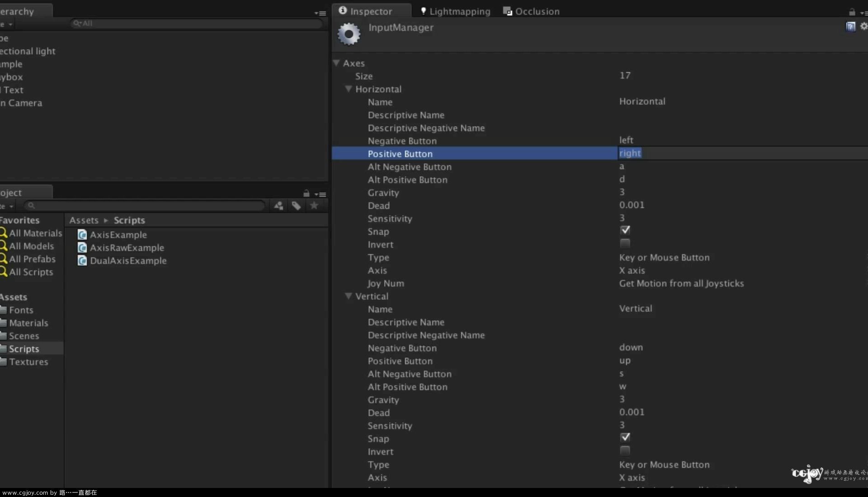
Task: Select the Inspector tab
Action: [371, 11]
